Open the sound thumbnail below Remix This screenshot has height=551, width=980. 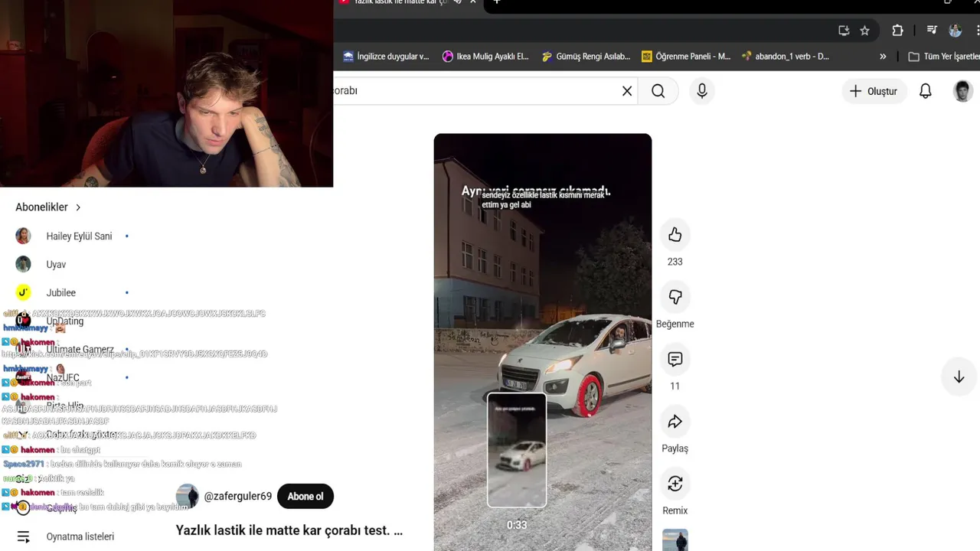pos(675,540)
